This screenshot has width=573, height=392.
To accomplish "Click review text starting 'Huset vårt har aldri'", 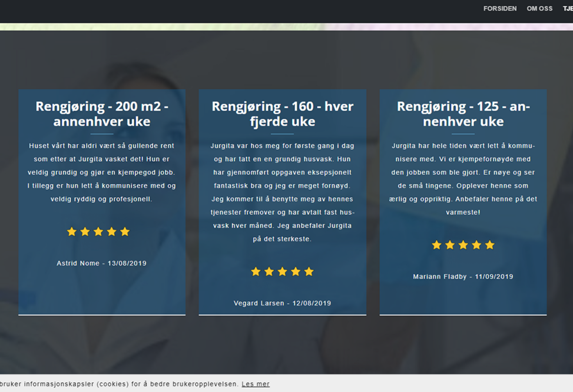I will pos(102,172).
